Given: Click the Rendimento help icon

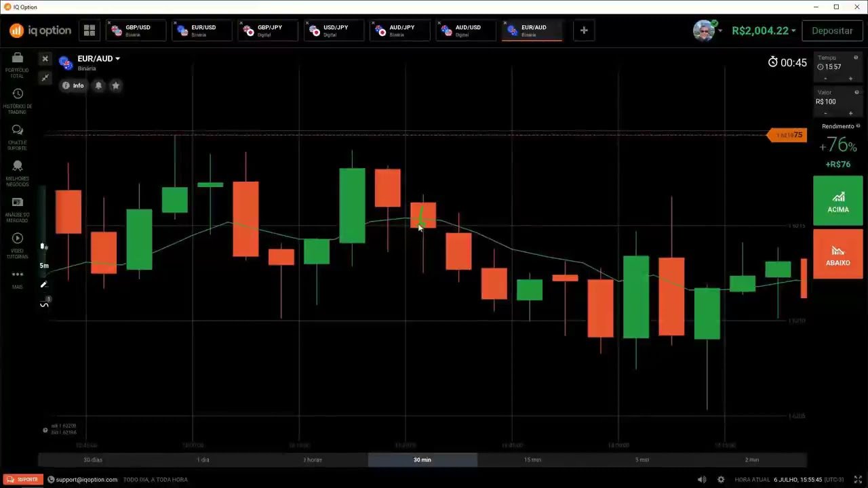Looking at the screenshot, I should tap(859, 126).
